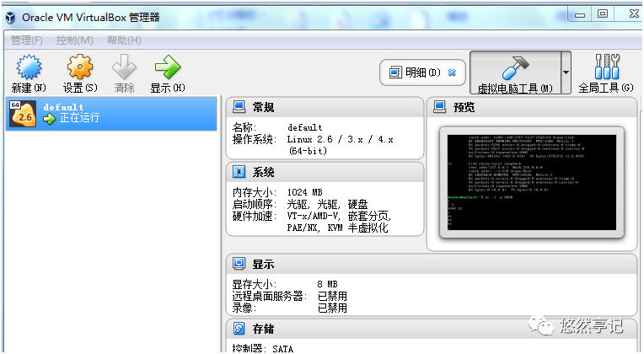Click the '控制器: SATA' storage entry
The image size is (644, 354).
pos(263,349)
